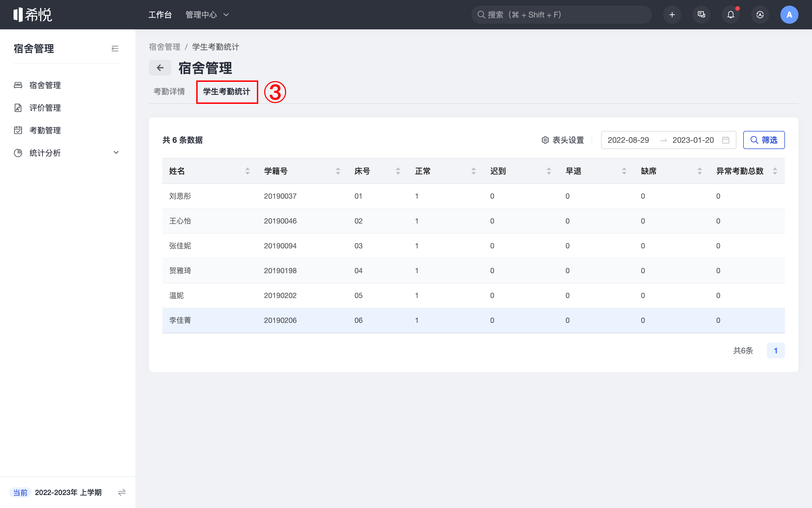This screenshot has height=508, width=812.
Task: Sort by 异常考勤总数 column
Action: click(775, 171)
